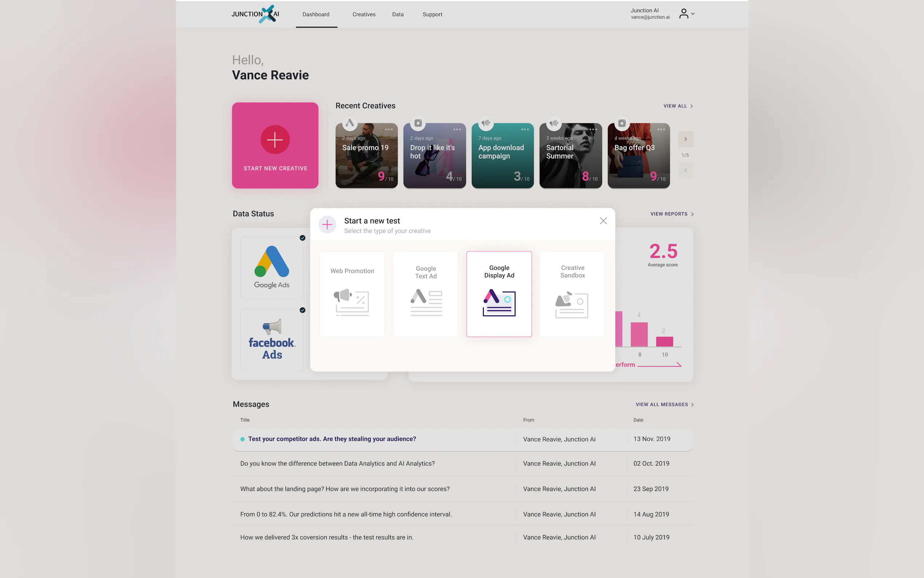This screenshot has width=924, height=578.
Task: Open the View Reports link
Action: click(x=672, y=214)
